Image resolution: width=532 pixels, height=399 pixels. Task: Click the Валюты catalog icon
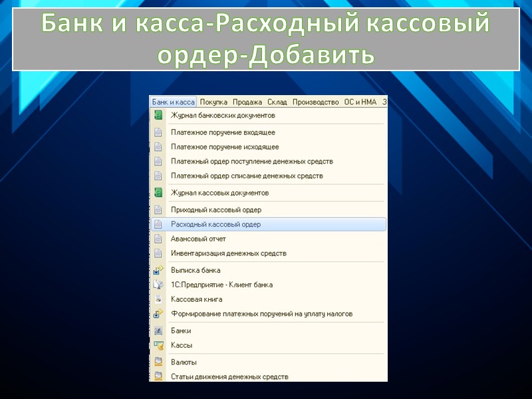(x=158, y=362)
